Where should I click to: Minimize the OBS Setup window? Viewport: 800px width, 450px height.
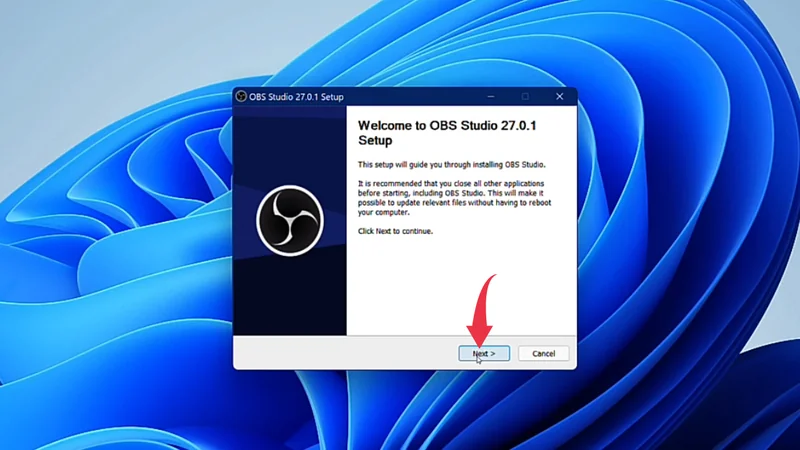[491, 96]
